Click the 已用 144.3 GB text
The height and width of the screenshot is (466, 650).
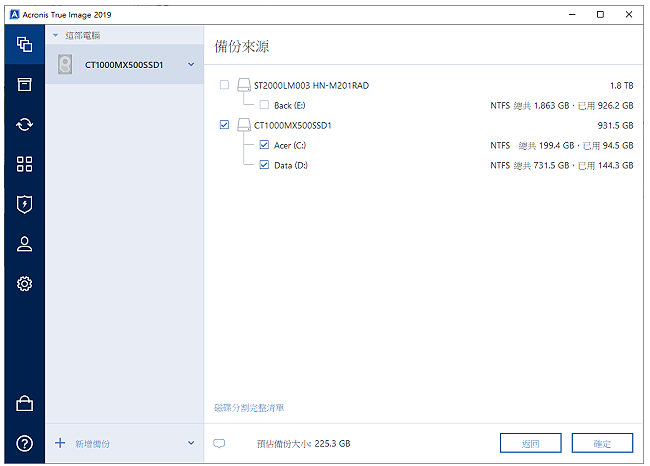(x=606, y=165)
